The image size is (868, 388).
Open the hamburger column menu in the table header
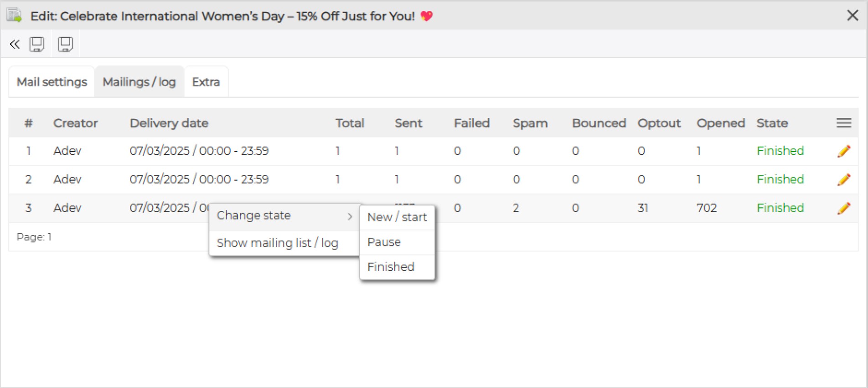tap(843, 123)
